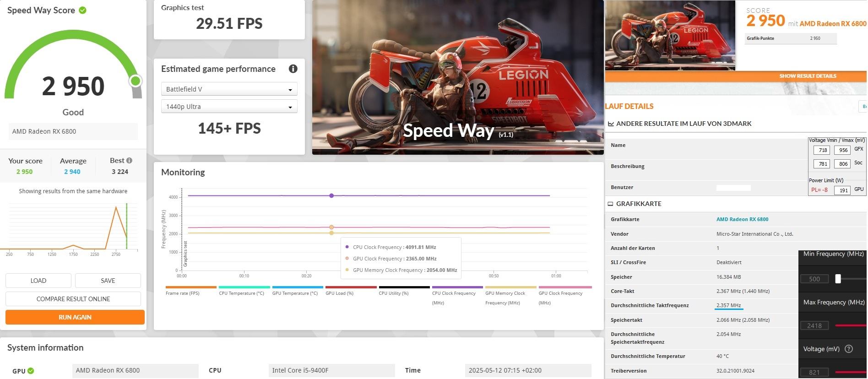Click LAUF DETAILS heading
The height and width of the screenshot is (379, 868).
click(629, 106)
